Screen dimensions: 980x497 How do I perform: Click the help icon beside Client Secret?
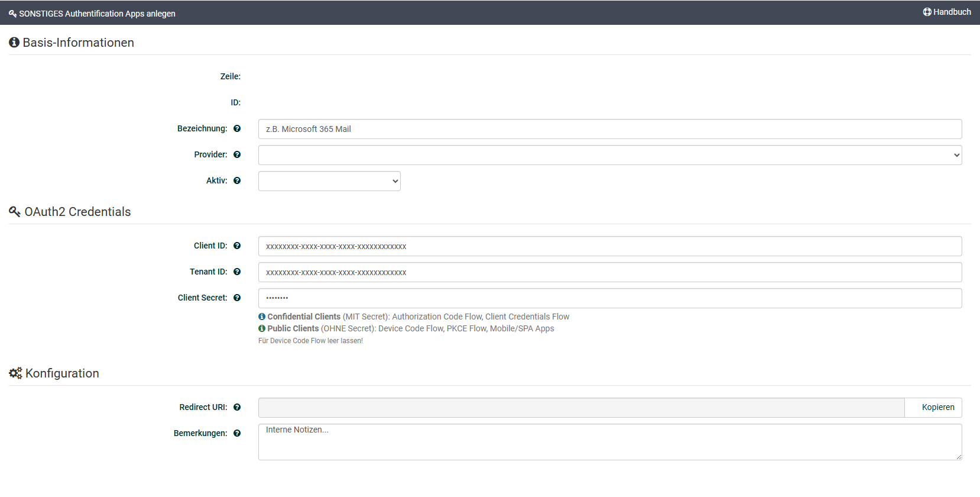coord(237,298)
